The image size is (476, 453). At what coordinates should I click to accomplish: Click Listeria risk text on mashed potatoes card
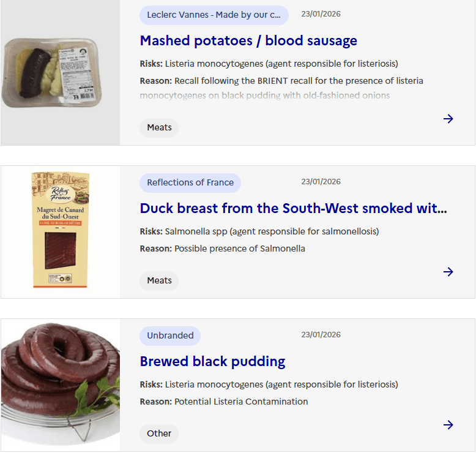click(281, 64)
